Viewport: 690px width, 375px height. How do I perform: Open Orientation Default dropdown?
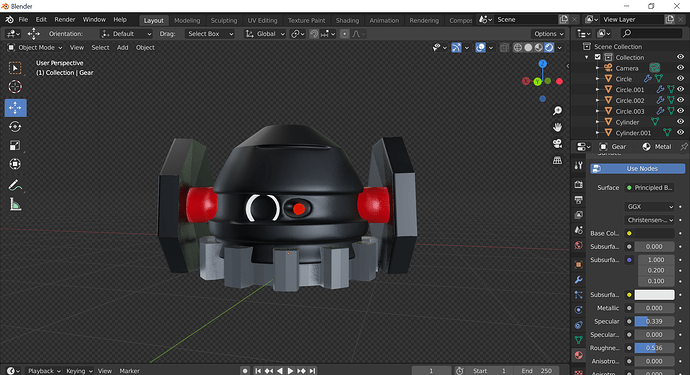(x=126, y=34)
